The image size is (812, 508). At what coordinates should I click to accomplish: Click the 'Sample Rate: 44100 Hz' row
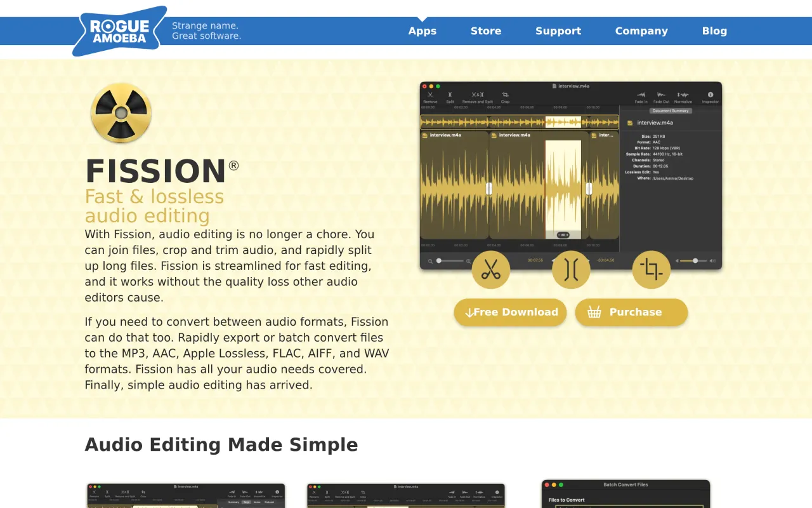[x=654, y=154]
